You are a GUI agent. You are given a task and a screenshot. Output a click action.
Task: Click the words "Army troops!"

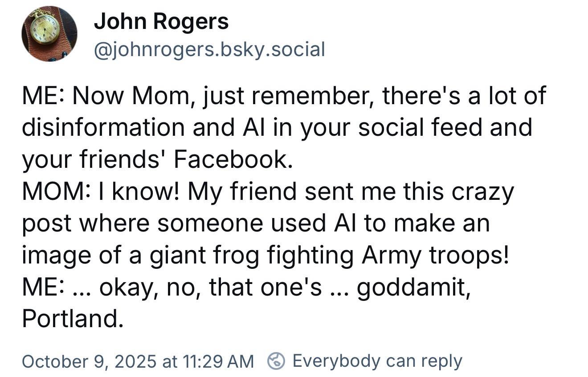(435, 255)
